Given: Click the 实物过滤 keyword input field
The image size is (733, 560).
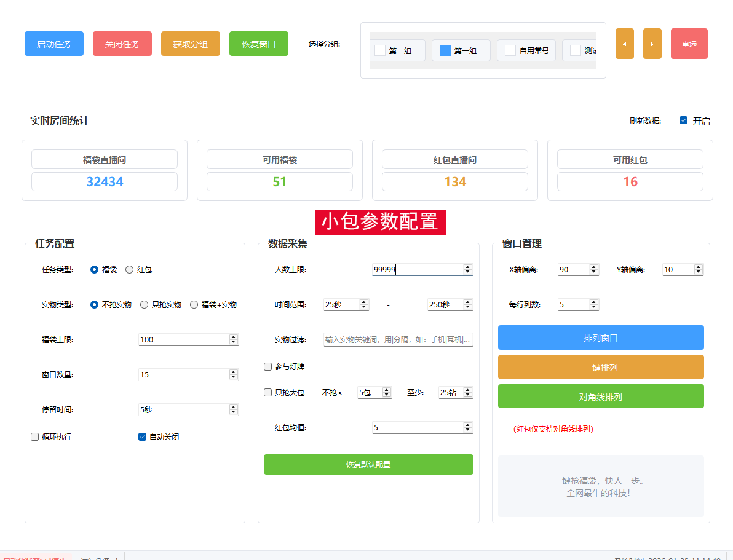Looking at the screenshot, I should point(398,340).
